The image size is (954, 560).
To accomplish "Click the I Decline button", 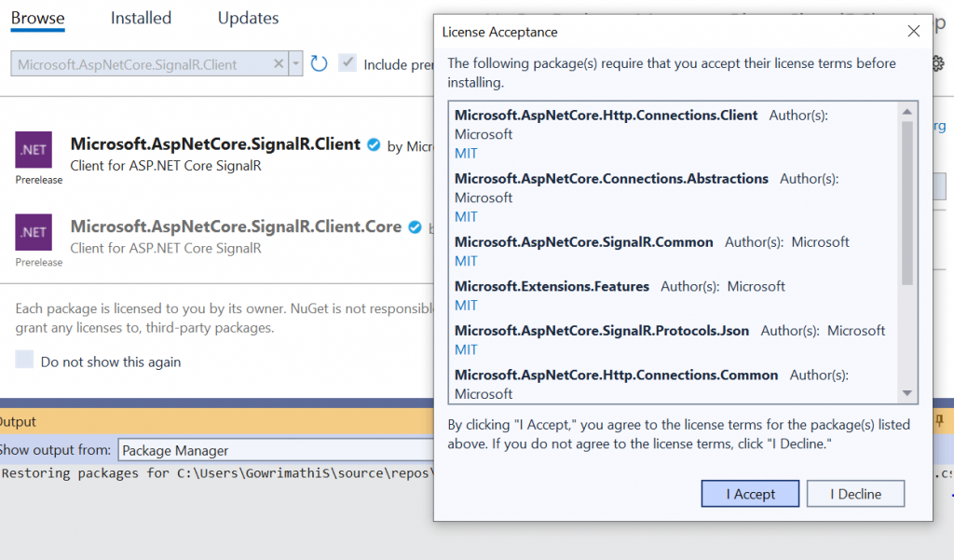I will pos(855,493).
